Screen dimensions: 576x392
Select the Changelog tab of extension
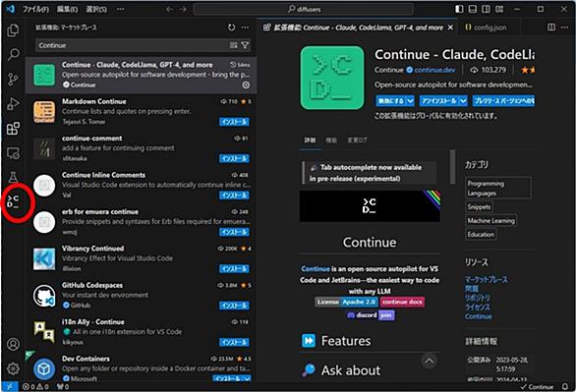point(357,140)
